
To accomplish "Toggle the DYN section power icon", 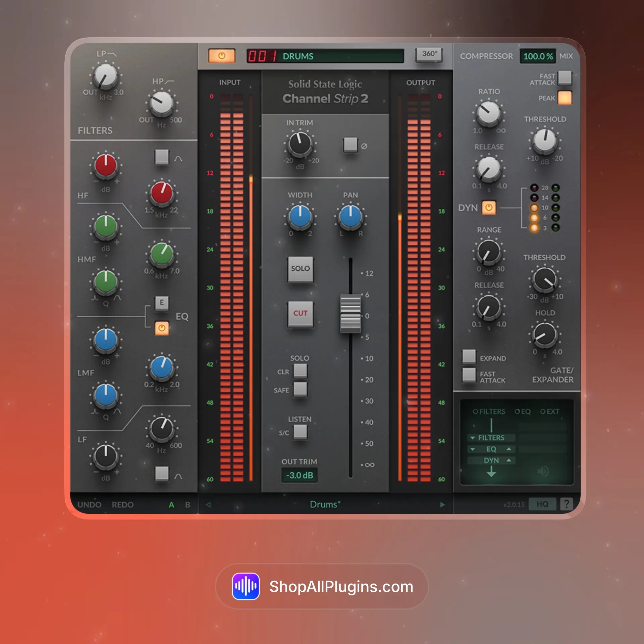I will [x=489, y=208].
